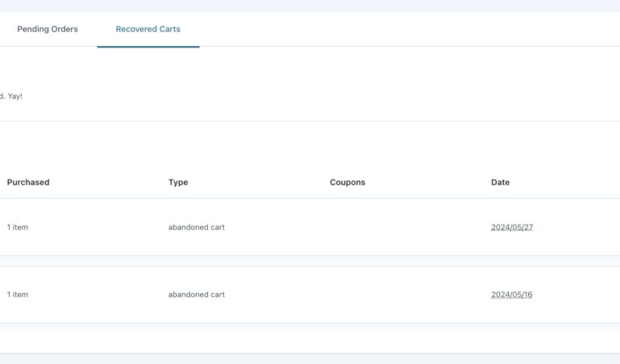Click the "Yay!" notice text
The height and width of the screenshot is (364, 620).
tap(15, 96)
